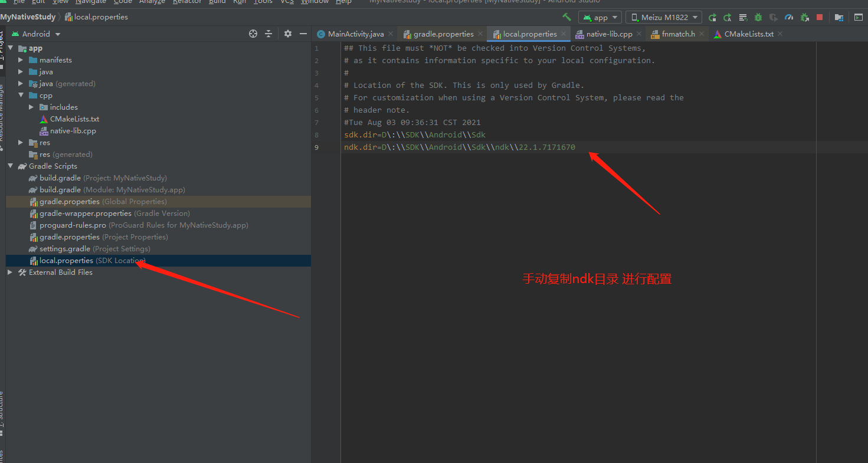Click the timestamp comment on line 7
This screenshot has width=868, height=463.
412,122
